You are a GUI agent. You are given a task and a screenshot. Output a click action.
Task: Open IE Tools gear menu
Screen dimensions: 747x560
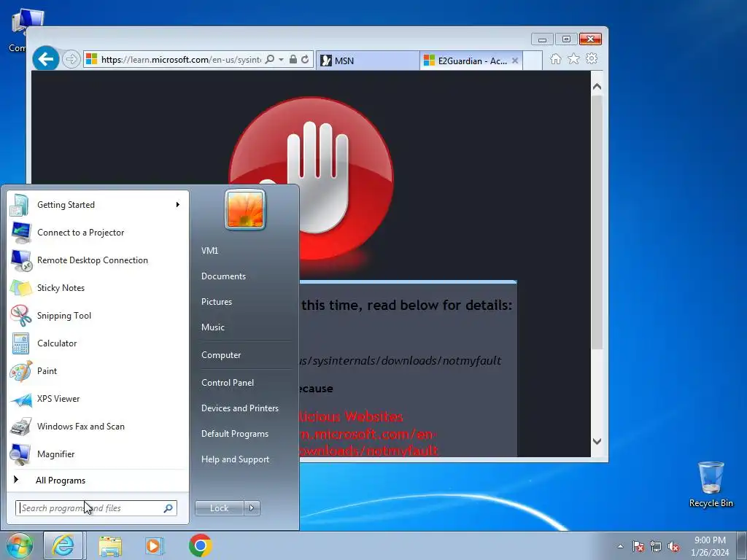[x=592, y=58]
